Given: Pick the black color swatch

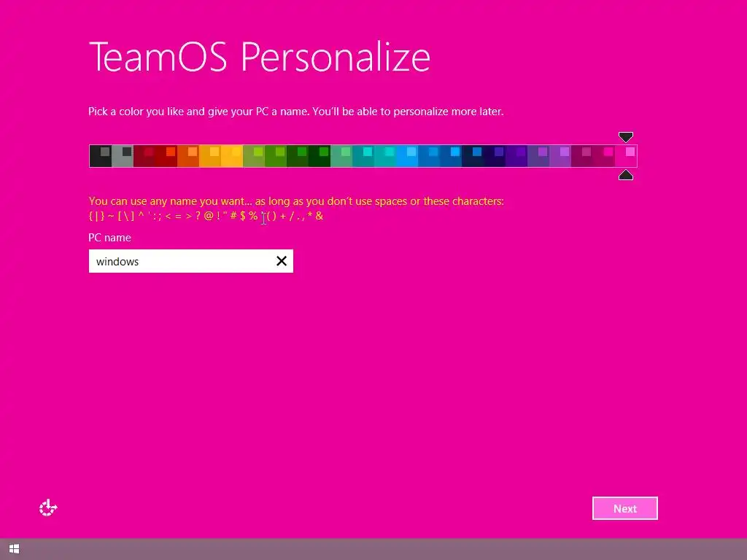Looking at the screenshot, I should point(101,156).
